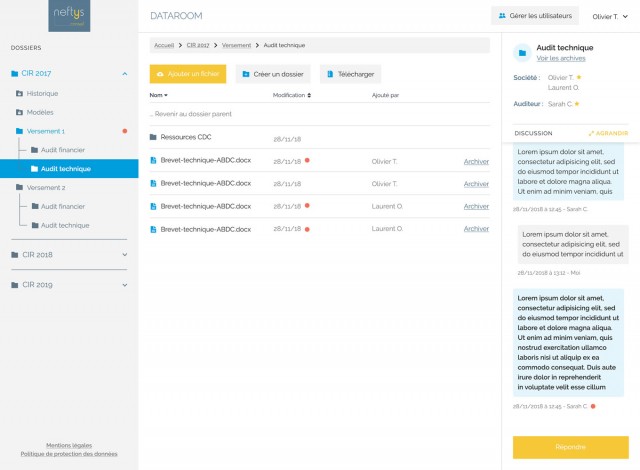Click the Modèles icon in sidebar

pyautogui.click(x=19, y=112)
